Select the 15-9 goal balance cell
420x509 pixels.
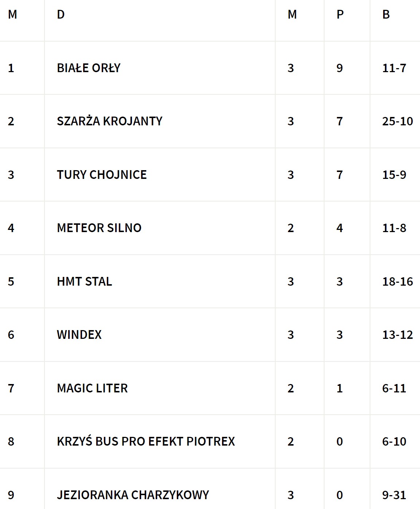394,175
